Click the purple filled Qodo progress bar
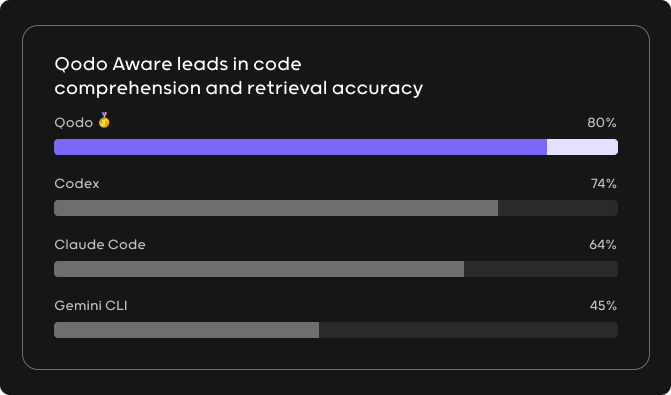671x395 pixels. click(x=300, y=147)
